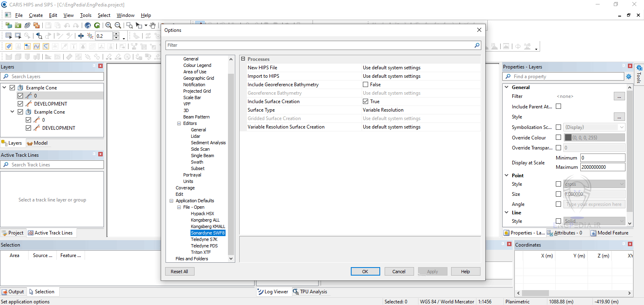Click the globe overview icon in toolbar
644x305 pixels.
click(88, 25)
